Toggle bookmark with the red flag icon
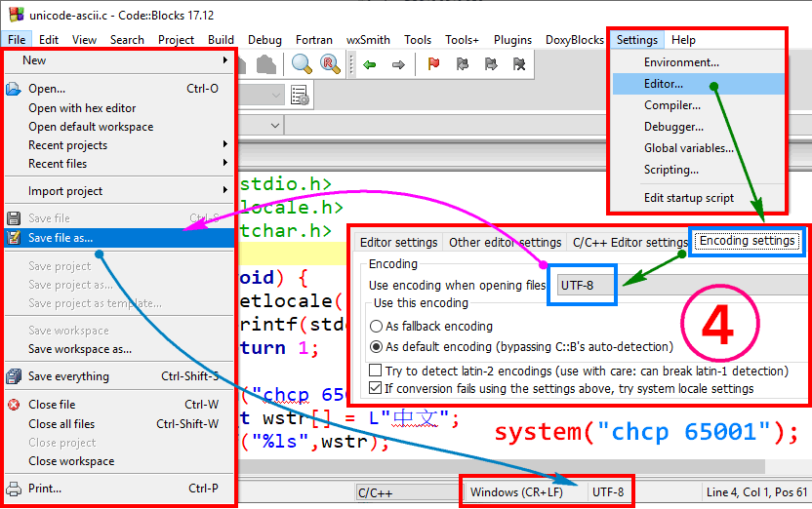This screenshot has height=509, width=812. point(434,65)
